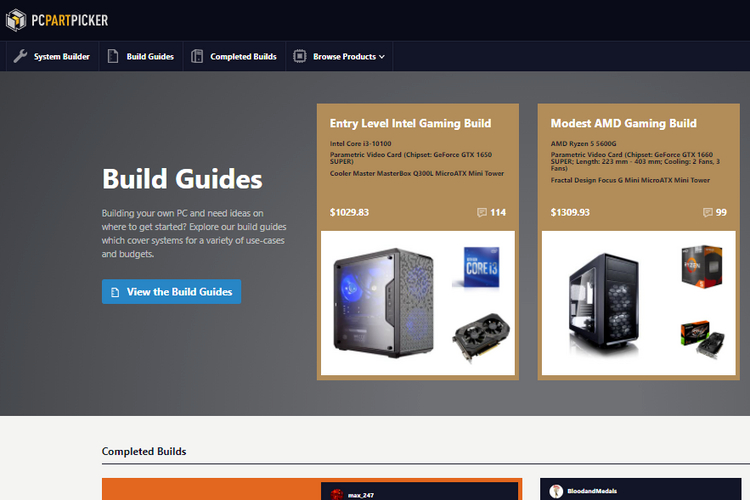Screen dimensions: 750x500
Task: Click the Gigabyte graphics card box image
Action: pos(702,339)
